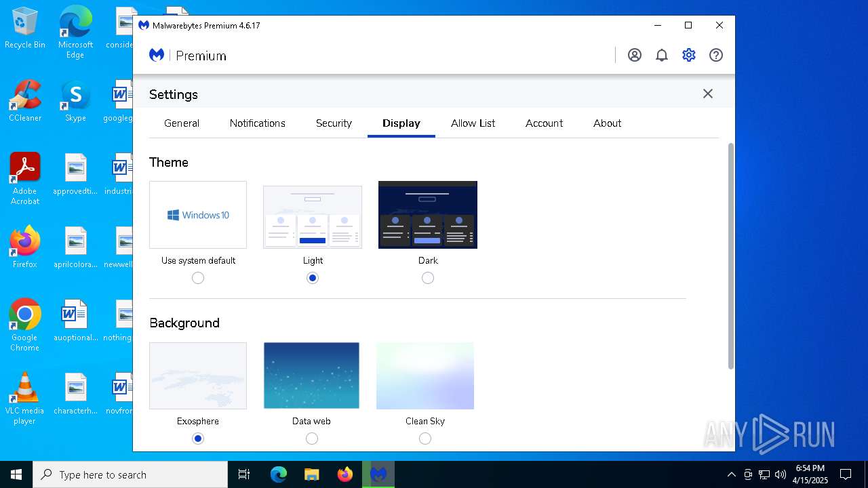
Task: Select the Data web background radio button
Action: tap(312, 439)
